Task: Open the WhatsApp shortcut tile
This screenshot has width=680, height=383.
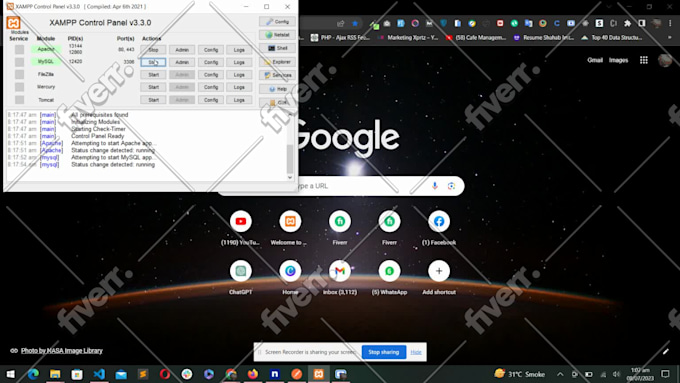Action: tap(389, 271)
